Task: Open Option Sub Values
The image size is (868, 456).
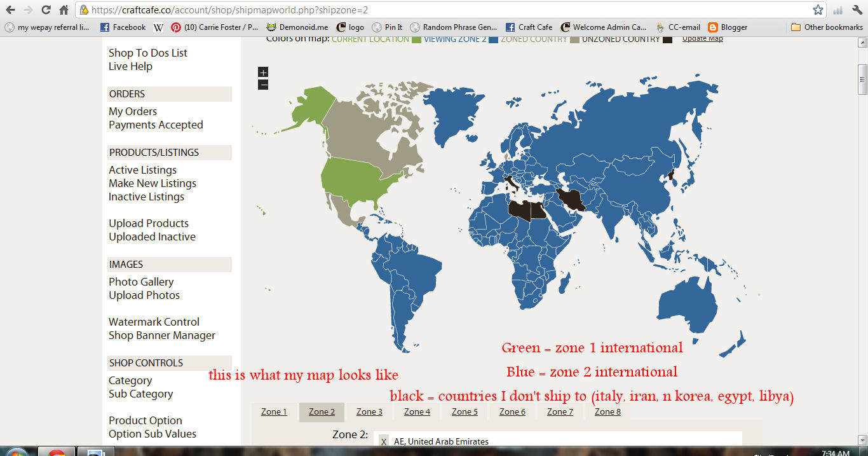Action: pos(153,434)
